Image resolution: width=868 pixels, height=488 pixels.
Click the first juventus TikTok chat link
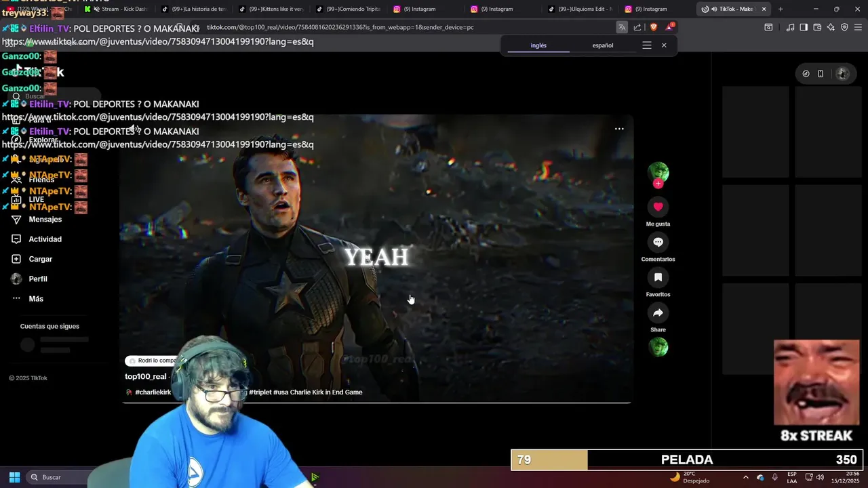tap(158, 41)
